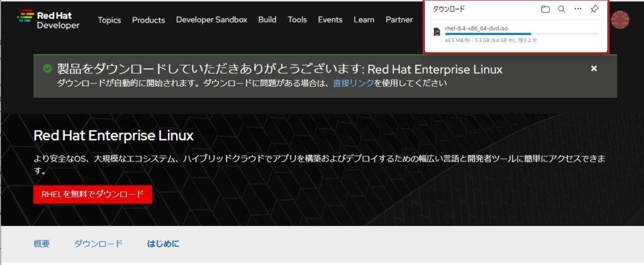Viewport: 644px width, 265px height.
Task: Open the Partner menu
Action: (x=399, y=19)
